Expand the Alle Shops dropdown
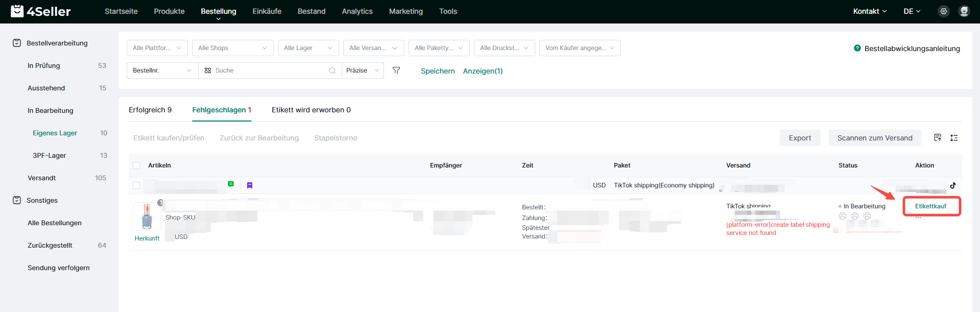The image size is (980, 312). 232,48
